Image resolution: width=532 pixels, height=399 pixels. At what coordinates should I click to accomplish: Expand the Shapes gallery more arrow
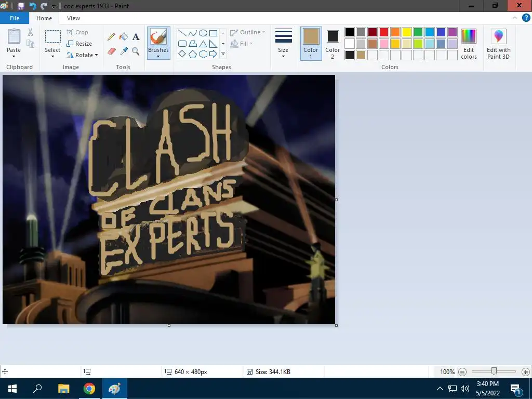click(223, 54)
